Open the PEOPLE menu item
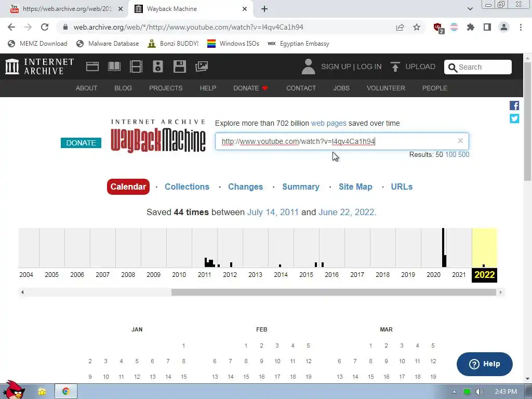The width and height of the screenshot is (532, 399). [435, 88]
